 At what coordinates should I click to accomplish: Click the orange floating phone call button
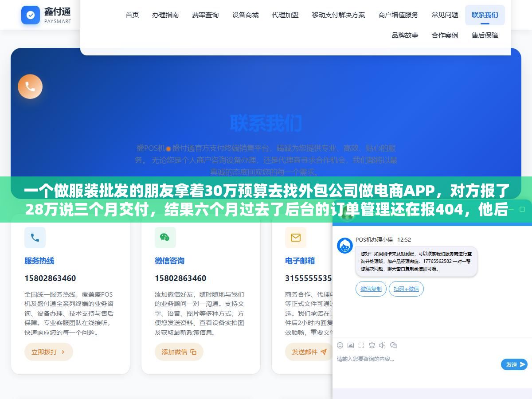click(30, 86)
